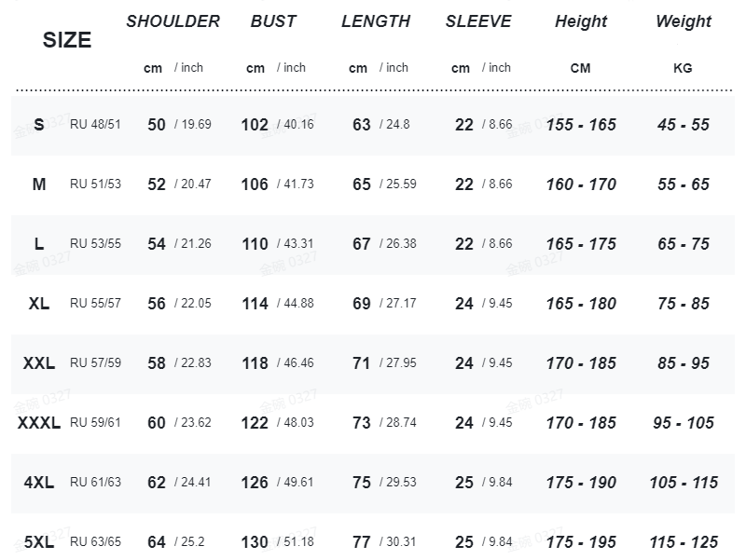The width and height of the screenshot is (746, 560).
Task: Click bust value 106 in M row
Action: [x=255, y=184]
